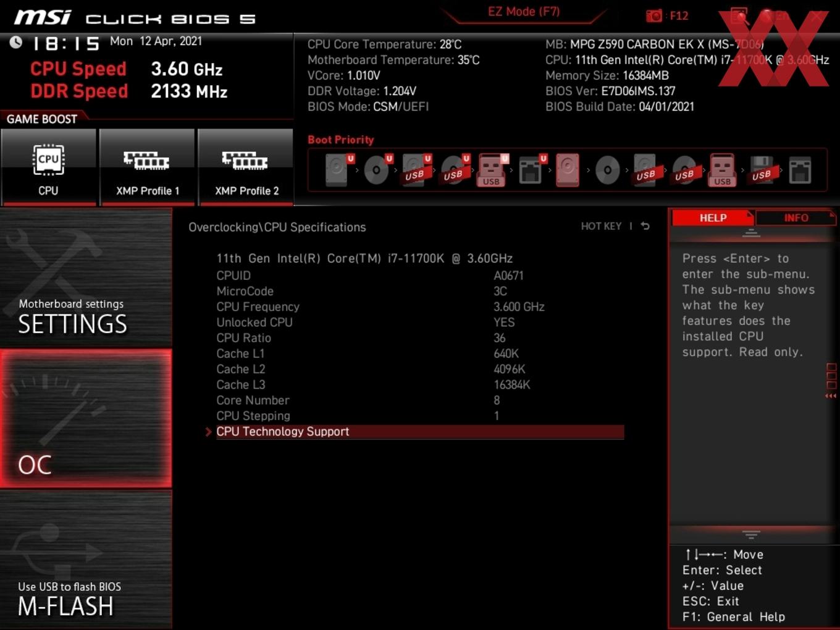The height and width of the screenshot is (630, 840).
Task: Click Memory Size 16384MB text
Action: pyautogui.click(x=607, y=75)
